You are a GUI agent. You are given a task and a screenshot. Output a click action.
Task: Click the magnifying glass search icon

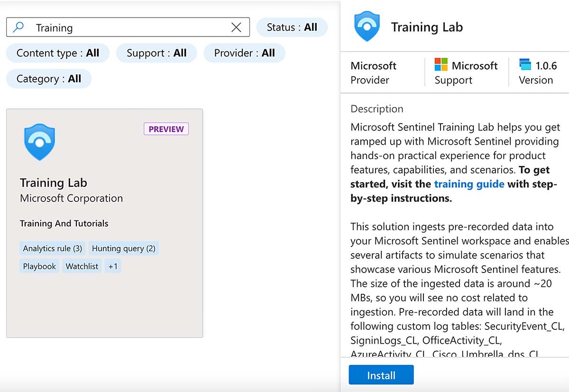[18, 27]
